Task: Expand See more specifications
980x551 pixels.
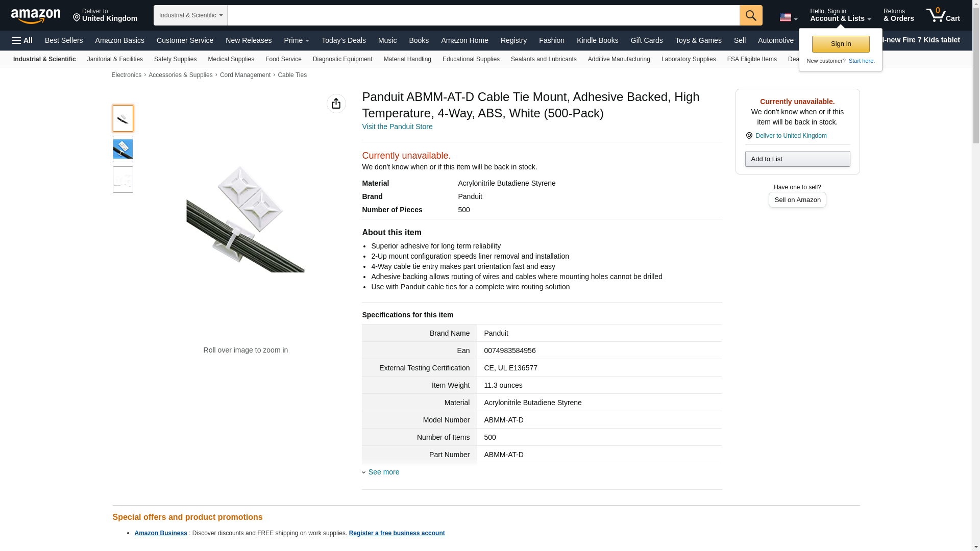Action: [x=383, y=472]
